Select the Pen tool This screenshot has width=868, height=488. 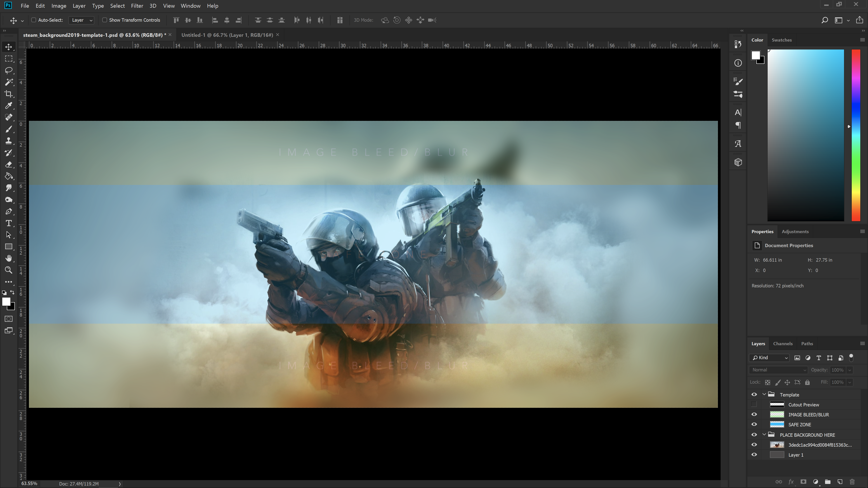pyautogui.click(x=9, y=211)
